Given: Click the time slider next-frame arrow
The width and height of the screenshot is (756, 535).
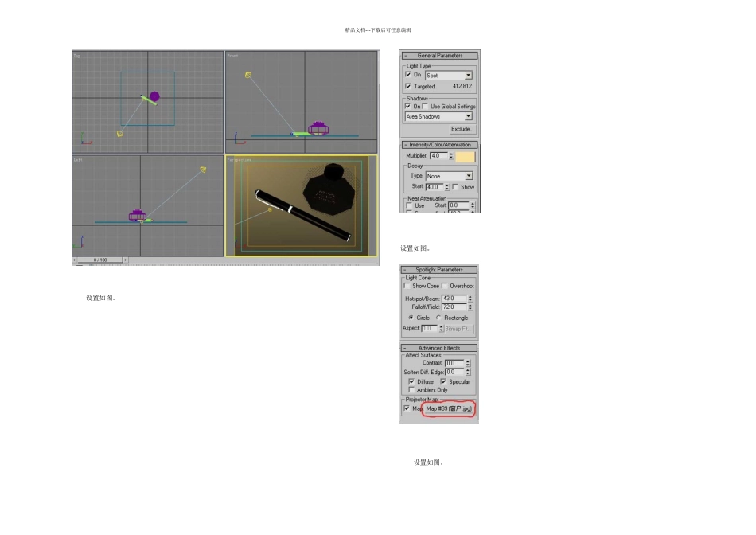Looking at the screenshot, I should point(126,260).
